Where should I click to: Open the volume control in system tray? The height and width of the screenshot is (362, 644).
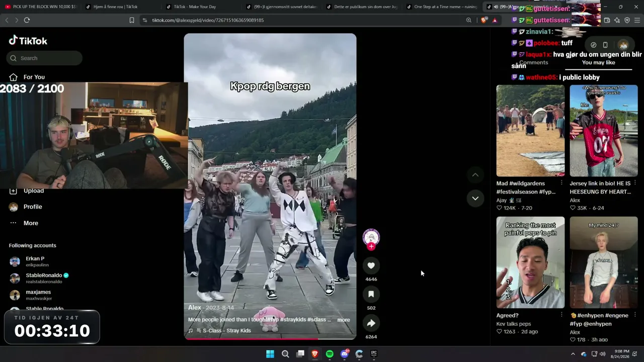coord(603,354)
